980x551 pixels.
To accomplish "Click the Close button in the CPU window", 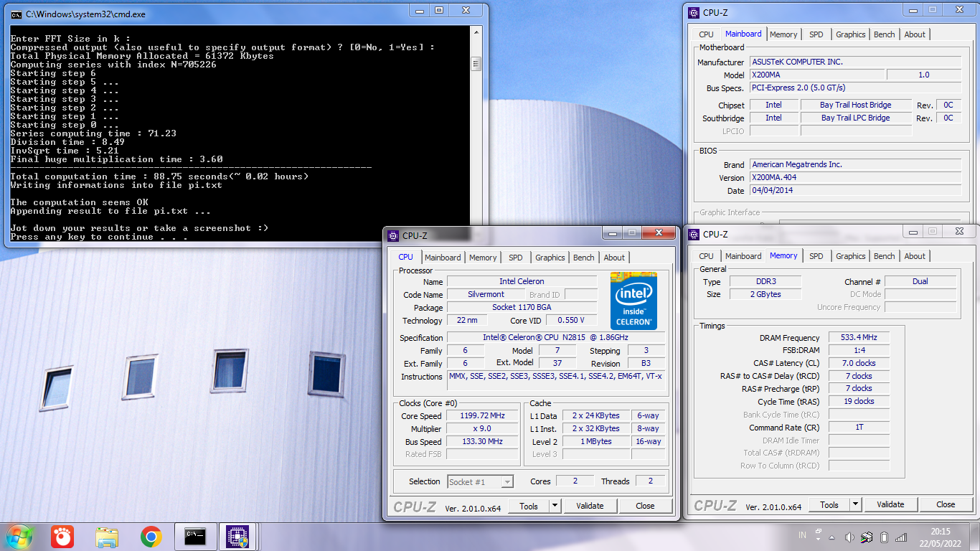I will click(x=645, y=506).
